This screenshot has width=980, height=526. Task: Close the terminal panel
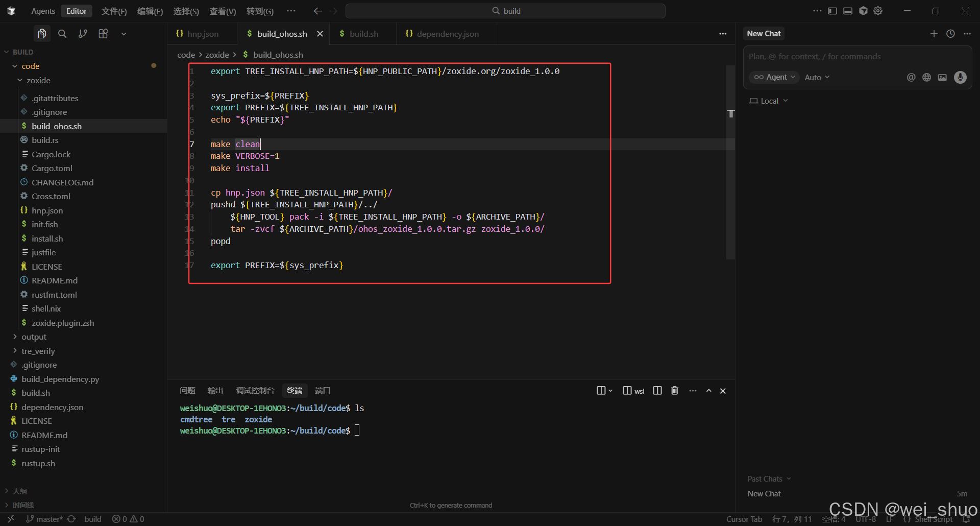723,391
